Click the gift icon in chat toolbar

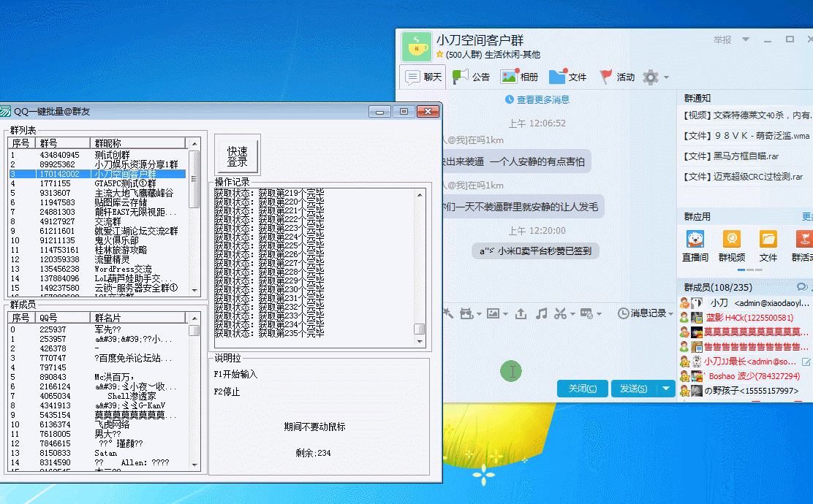466,313
